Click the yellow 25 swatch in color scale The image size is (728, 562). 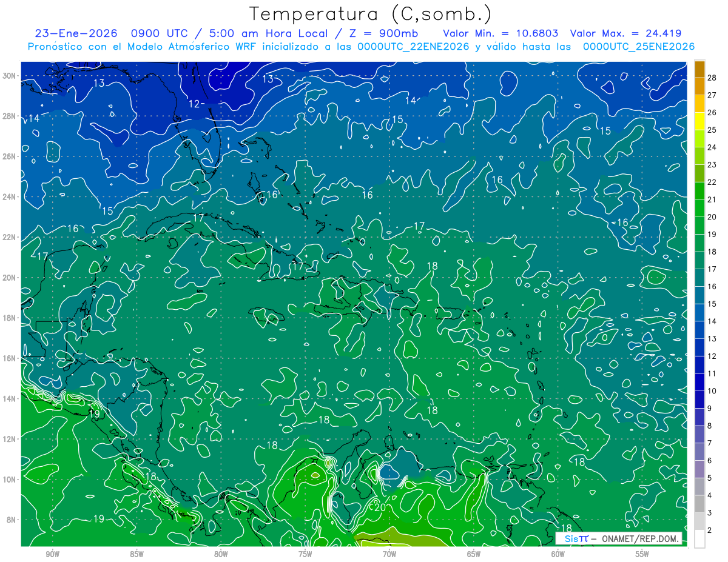coord(699,121)
